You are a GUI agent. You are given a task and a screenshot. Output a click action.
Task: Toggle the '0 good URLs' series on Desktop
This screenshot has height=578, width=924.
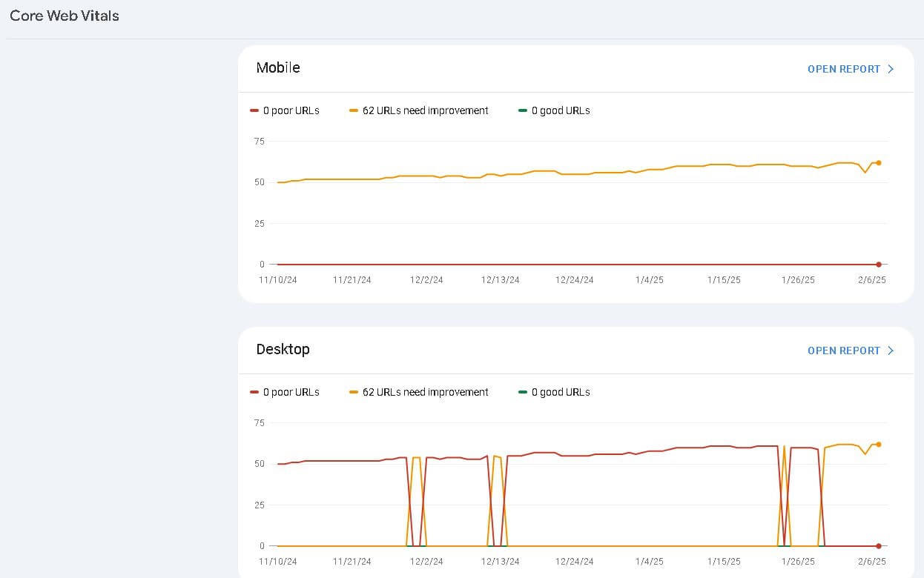pyautogui.click(x=555, y=391)
